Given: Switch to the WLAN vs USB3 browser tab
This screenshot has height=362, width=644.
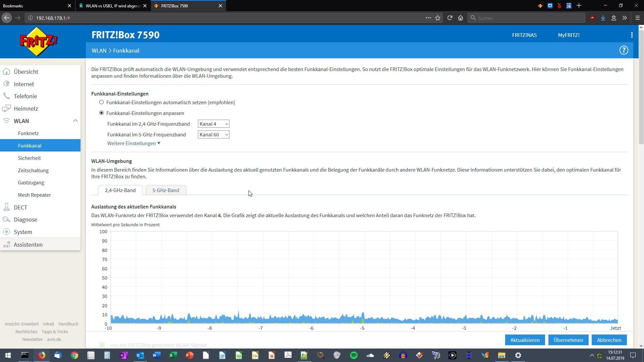Looking at the screenshot, I should point(113,6).
